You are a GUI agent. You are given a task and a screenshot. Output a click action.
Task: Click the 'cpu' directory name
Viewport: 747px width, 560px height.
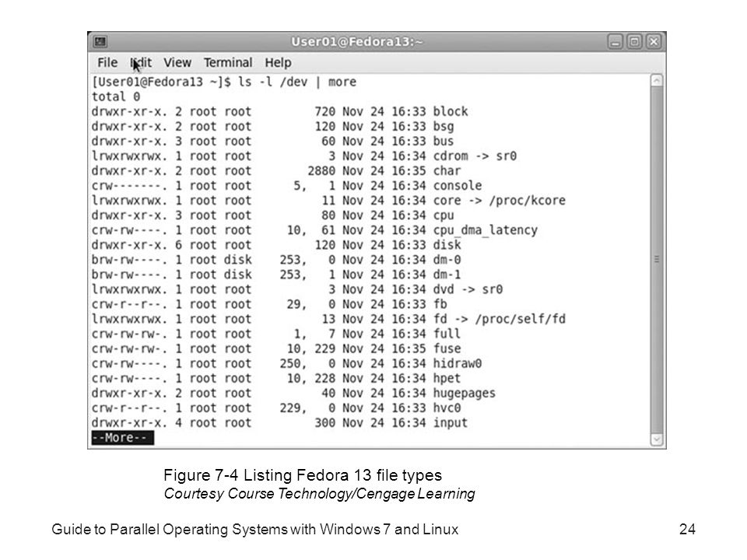point(443,215)
